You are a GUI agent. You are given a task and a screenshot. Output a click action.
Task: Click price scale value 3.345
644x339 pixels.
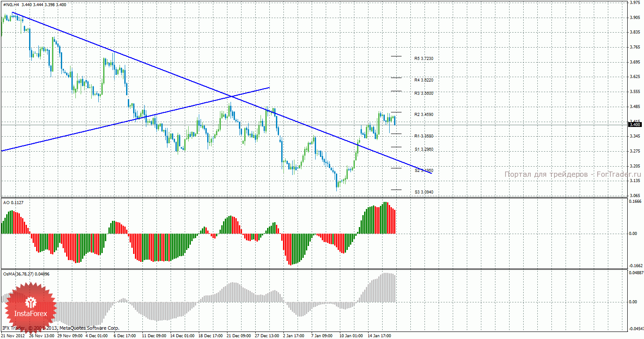coord(635,137)
